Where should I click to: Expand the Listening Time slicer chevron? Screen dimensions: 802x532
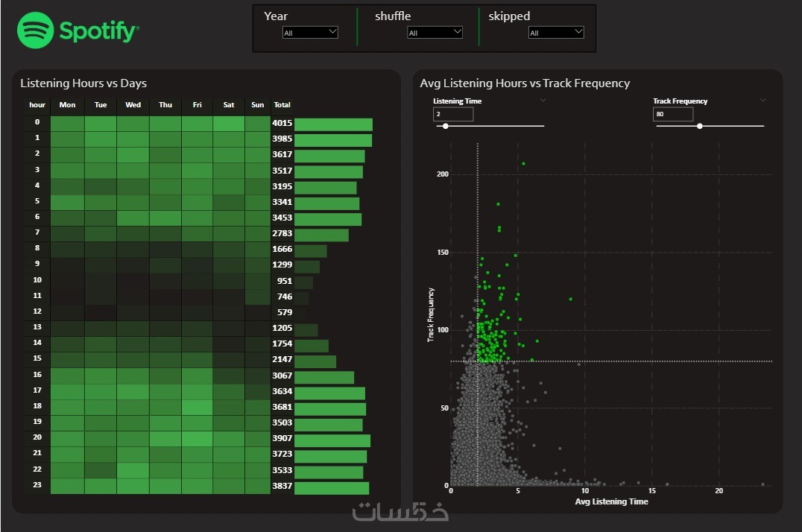pos(543,101)
